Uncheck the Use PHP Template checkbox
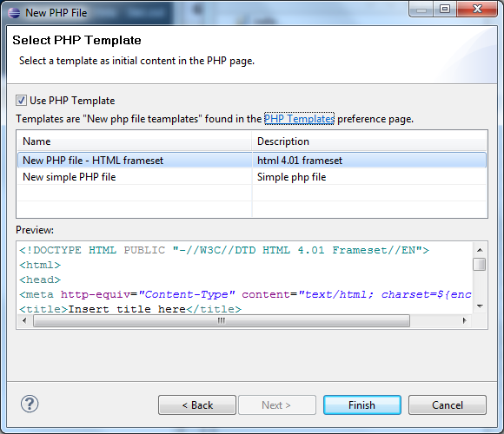This screenshot has width=504, height=434. click(x=21, y=101)
